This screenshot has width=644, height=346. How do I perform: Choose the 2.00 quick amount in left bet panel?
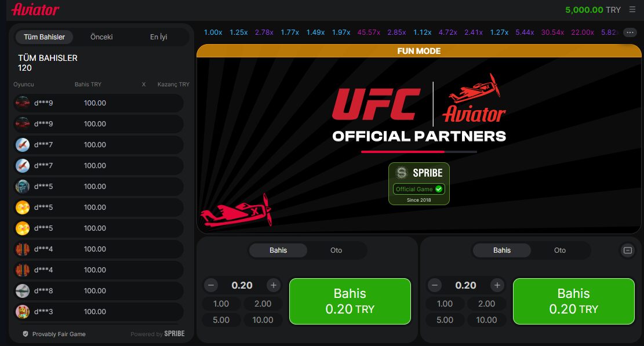(x=263, y=304)
